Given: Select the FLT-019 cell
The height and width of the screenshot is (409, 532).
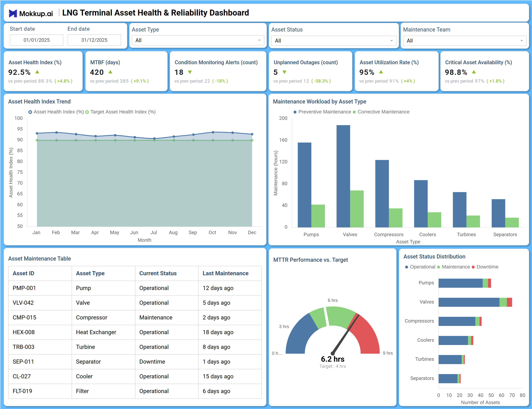Looking at the screenshot, I should pos(40,391).
